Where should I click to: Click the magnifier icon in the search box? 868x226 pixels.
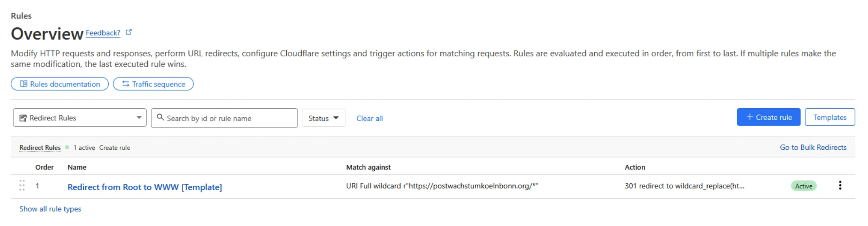[x=160, y=117]
